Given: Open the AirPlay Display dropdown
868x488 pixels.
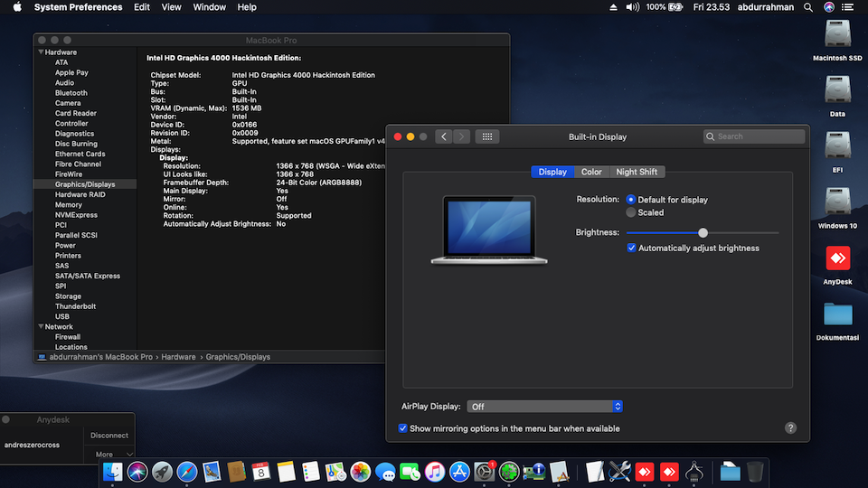Looking at the screenshot, I should tap(545, 407).
